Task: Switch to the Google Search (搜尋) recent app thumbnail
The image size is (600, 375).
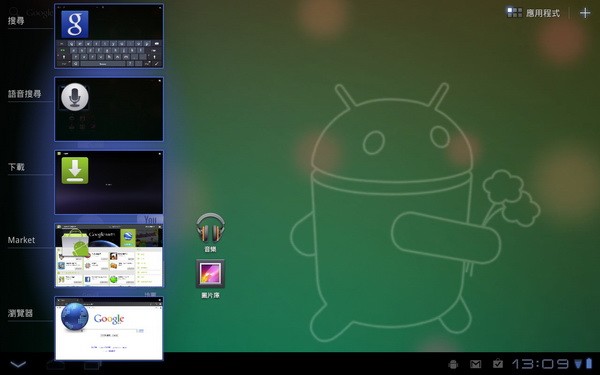Action: [x=109, y=36]
